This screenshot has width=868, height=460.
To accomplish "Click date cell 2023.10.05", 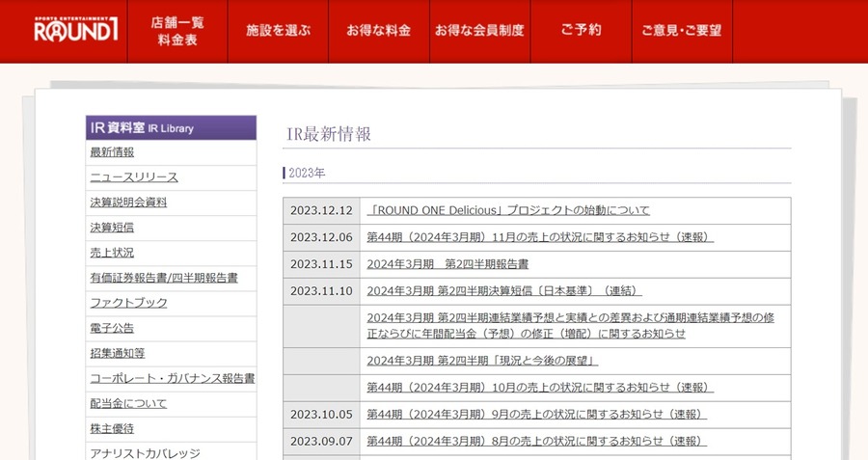I will pyautogui.click(x=321, y=415).
